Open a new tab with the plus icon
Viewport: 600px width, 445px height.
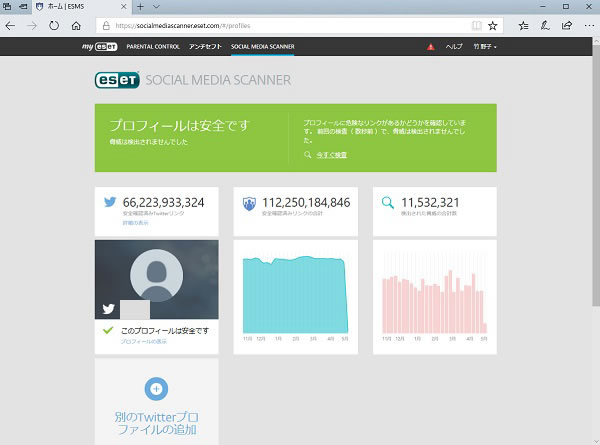coord(140,7)
